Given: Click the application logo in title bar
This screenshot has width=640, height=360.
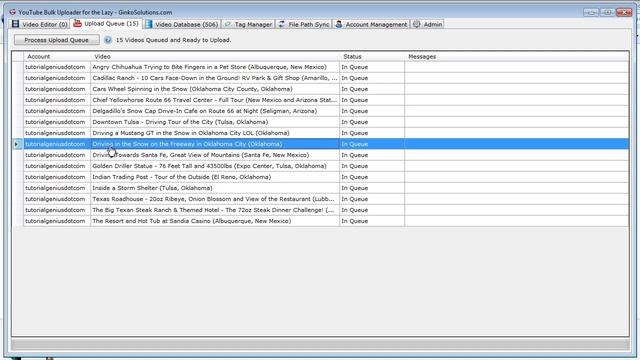Looking at the screenshot, I should (12, 12).
